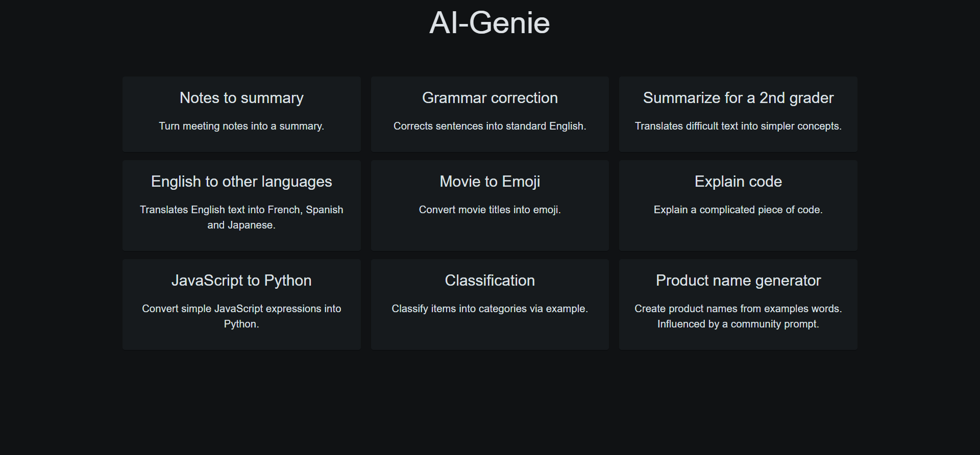Select the Grammar correction card
The width and height of the screenshot is (980, 455).
(x=489, y=114)
